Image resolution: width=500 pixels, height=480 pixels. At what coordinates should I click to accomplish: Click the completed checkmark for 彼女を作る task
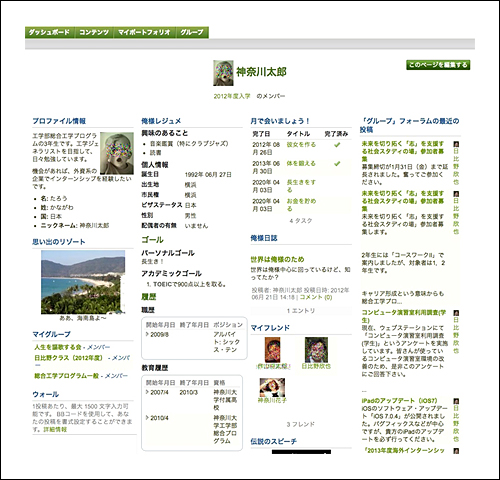point(337,145)
